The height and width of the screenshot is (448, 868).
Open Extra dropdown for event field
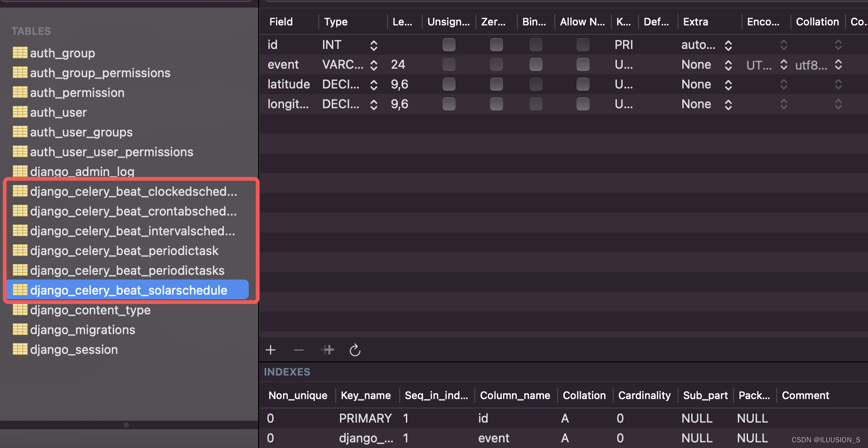[x=728, y=65]
